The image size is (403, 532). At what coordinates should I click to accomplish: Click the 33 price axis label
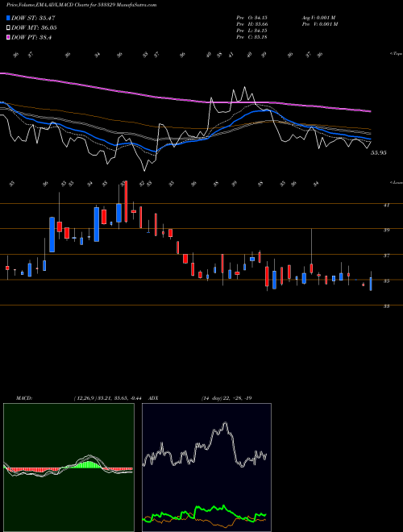[386, 306]
